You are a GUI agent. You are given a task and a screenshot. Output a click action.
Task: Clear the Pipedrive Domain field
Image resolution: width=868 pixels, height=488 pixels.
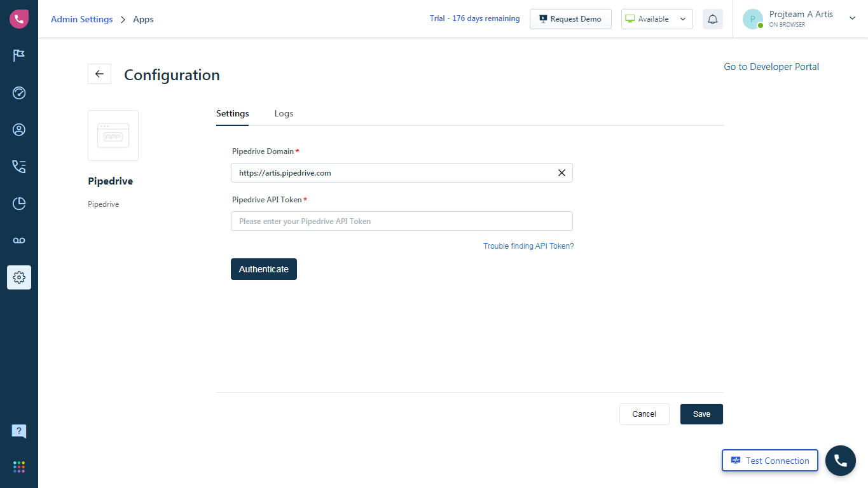tap(561, 173)
